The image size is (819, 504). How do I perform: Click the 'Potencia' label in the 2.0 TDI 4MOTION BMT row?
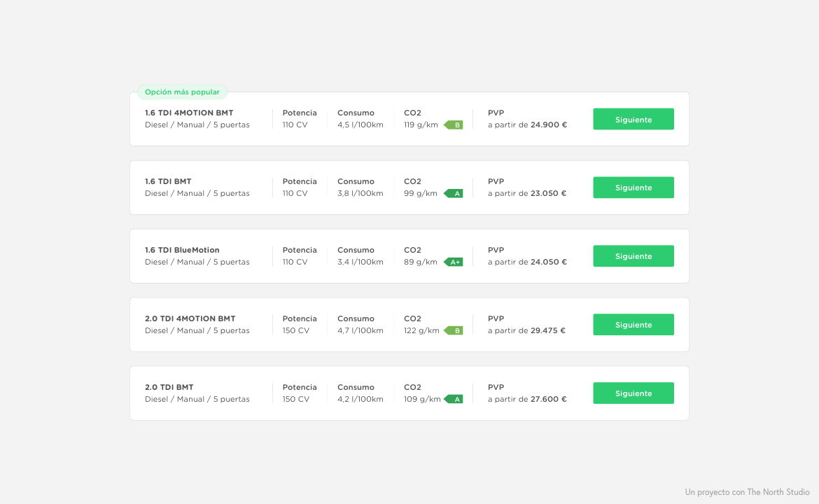point(300,318)
